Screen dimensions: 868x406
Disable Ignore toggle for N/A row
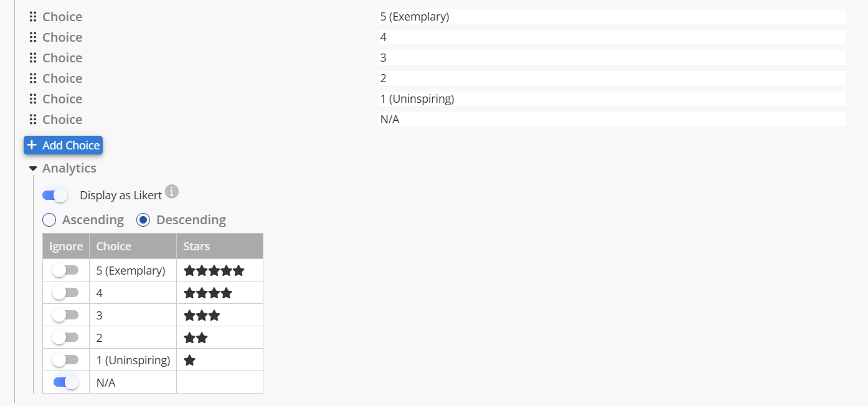[66, 382]
